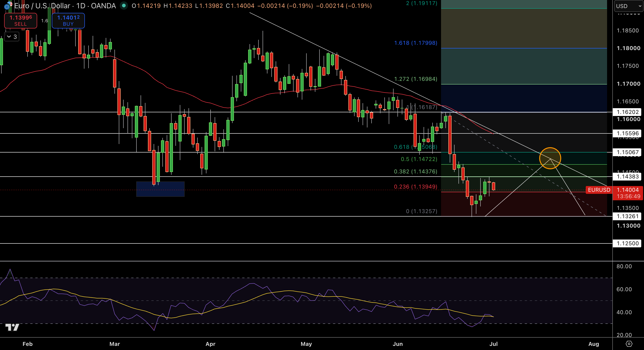Click the 0.5 (1.14722) Fibonacci label
The image size is (644, 350).
pos(419,159)
